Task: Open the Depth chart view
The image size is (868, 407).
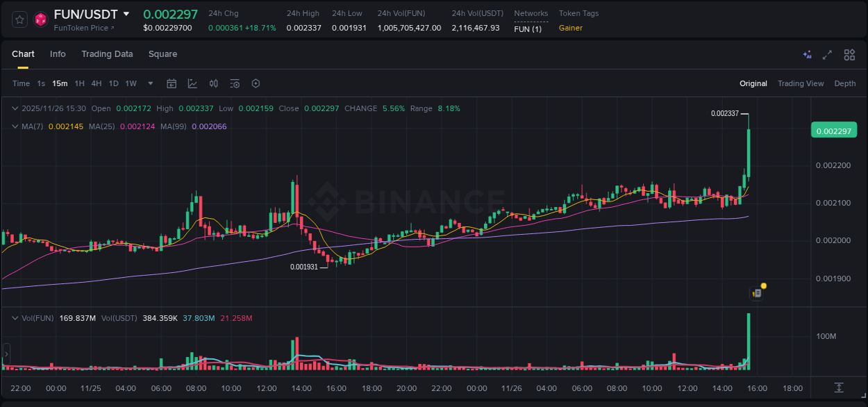Action: [x=845, y=83]
